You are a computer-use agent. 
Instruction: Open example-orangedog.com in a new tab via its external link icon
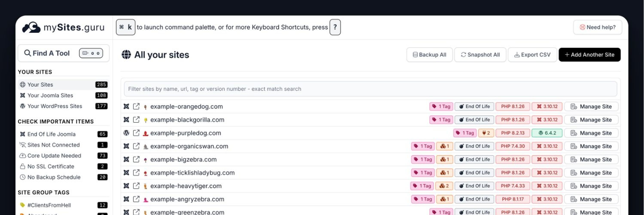pyautogui.click(x=136, y=106)
